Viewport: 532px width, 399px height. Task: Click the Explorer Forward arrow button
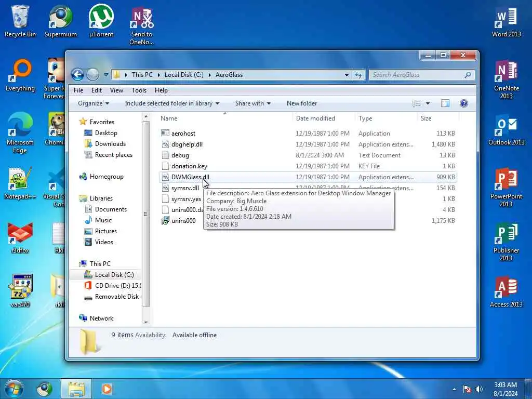tap(92, 75)
